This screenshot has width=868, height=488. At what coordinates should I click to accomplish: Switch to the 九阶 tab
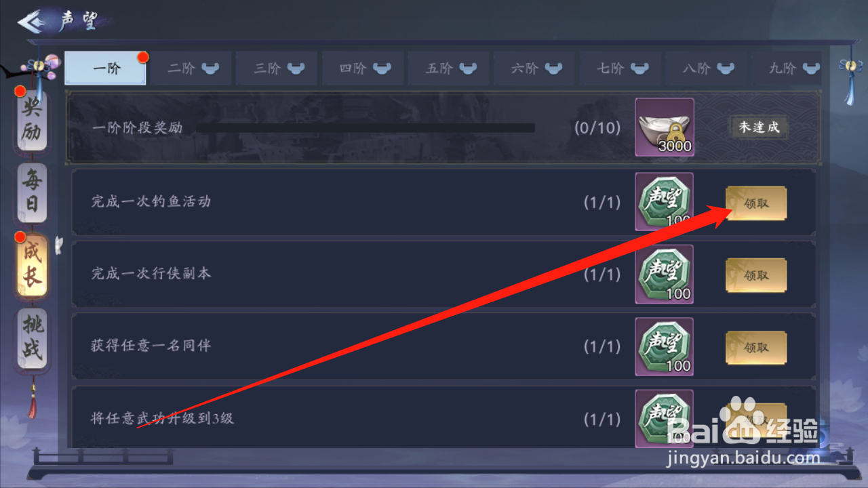coord(792,68)
